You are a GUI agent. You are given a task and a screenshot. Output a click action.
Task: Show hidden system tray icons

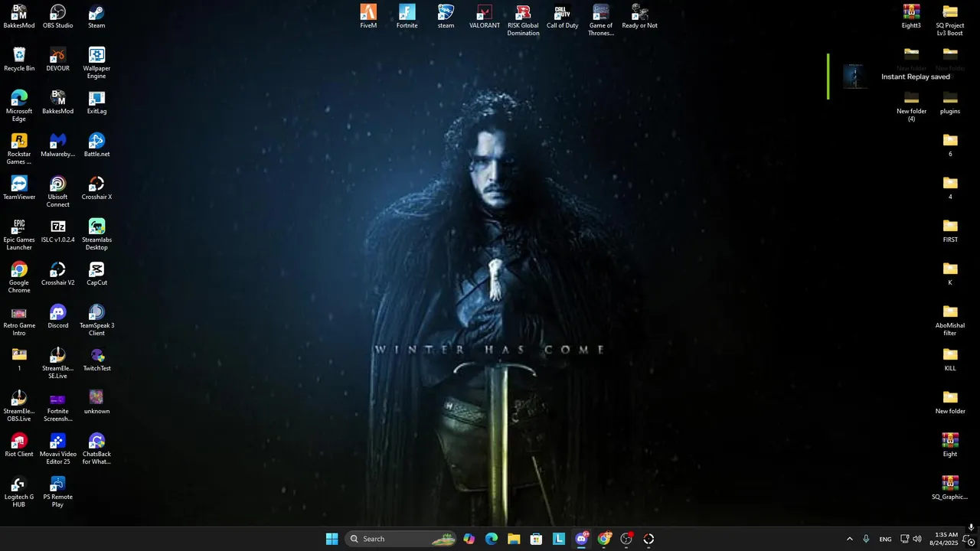pyautogui.click(x=849, y=539)
